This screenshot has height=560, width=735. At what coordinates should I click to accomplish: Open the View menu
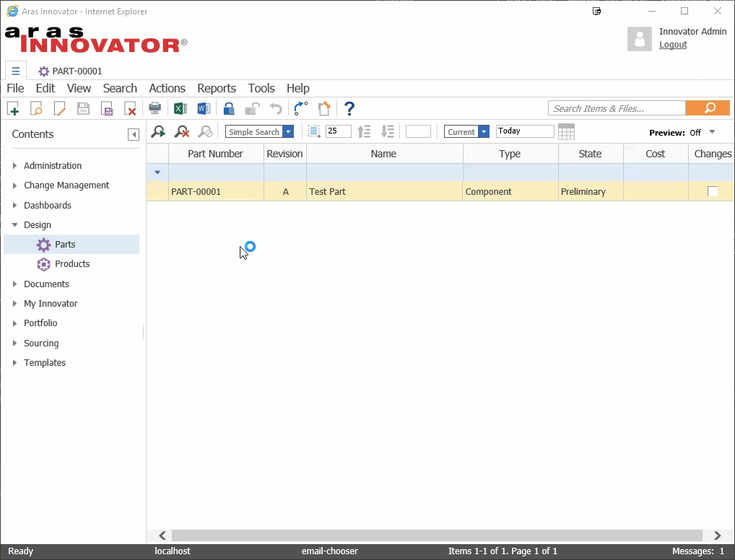coord(79,88)
